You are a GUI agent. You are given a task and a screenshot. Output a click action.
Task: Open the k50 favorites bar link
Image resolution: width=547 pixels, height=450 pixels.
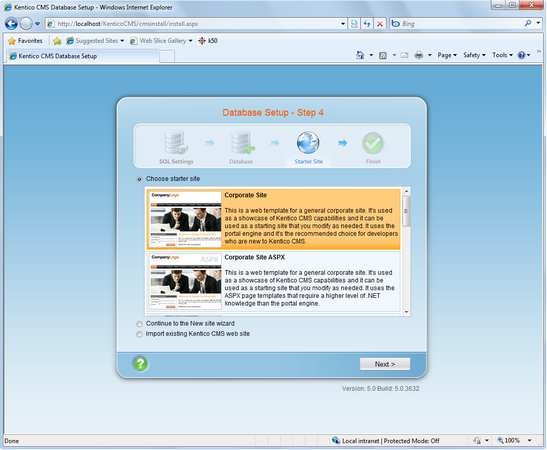tap(208, 41)
